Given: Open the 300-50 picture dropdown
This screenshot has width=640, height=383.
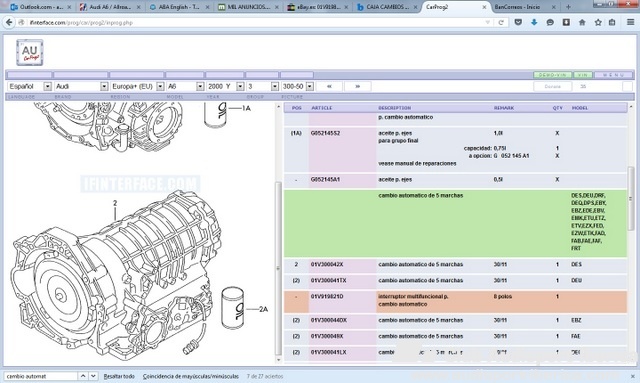Looking at the screenshot, I should coord(310,87).
